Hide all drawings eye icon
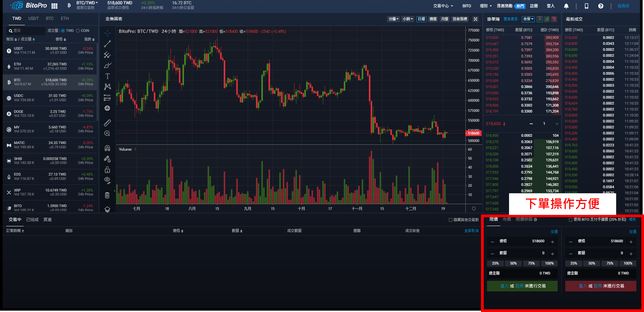Viewport: 644px width, 312px height. 107,180
